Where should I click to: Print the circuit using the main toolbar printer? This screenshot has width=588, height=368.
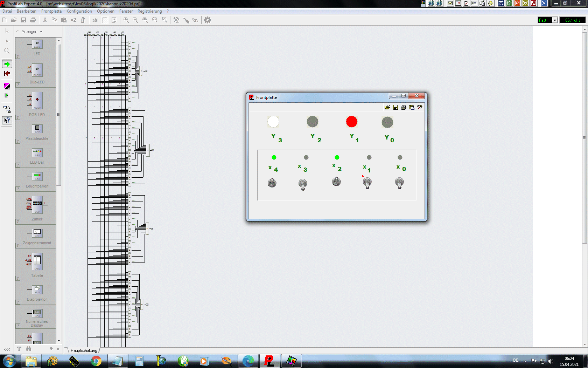(x=33, y=20)
